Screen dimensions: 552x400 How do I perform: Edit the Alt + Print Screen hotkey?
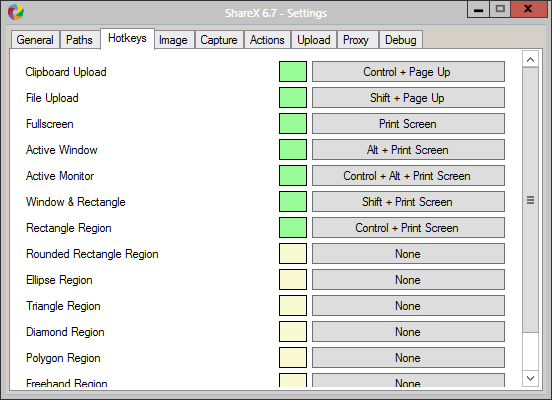[408, 150]
